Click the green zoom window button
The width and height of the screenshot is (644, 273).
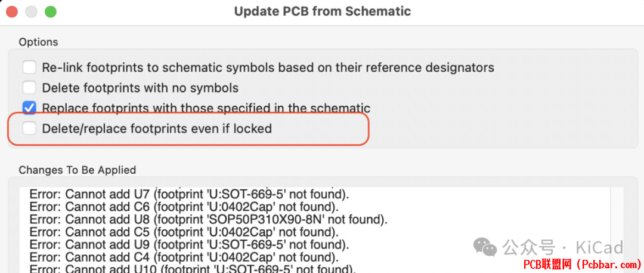(51, 11)
